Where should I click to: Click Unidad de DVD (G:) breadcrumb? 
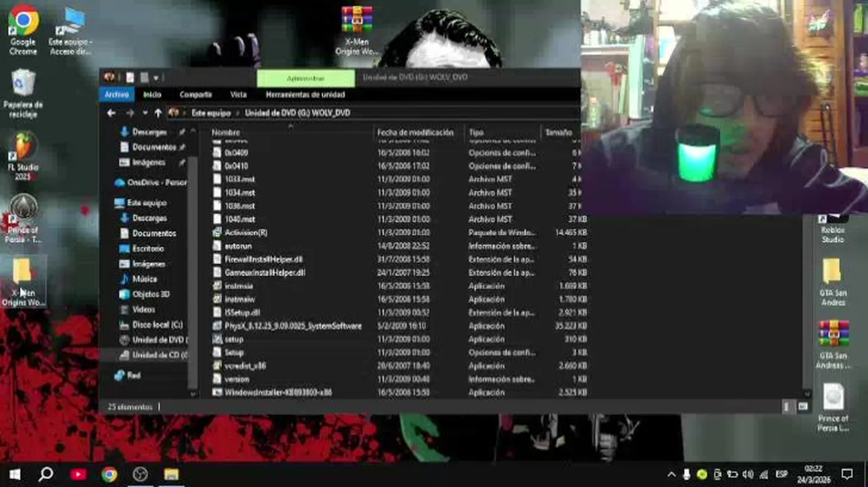click(x=297, y=113)
